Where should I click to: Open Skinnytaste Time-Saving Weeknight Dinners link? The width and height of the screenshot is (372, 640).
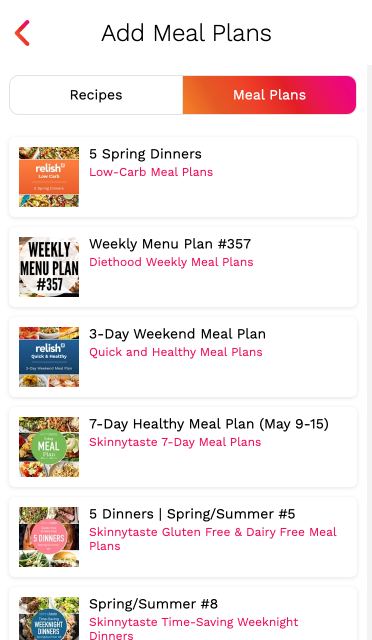pyautogui.click(x=194, y=629)
